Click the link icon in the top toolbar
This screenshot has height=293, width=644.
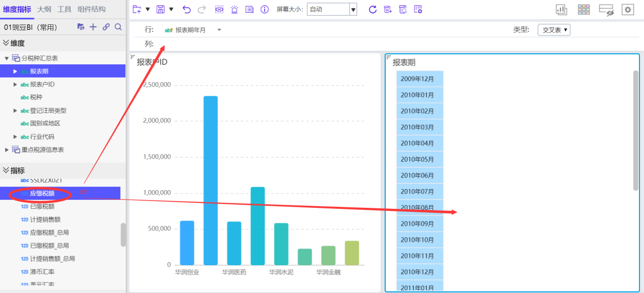tap(219, 9)
